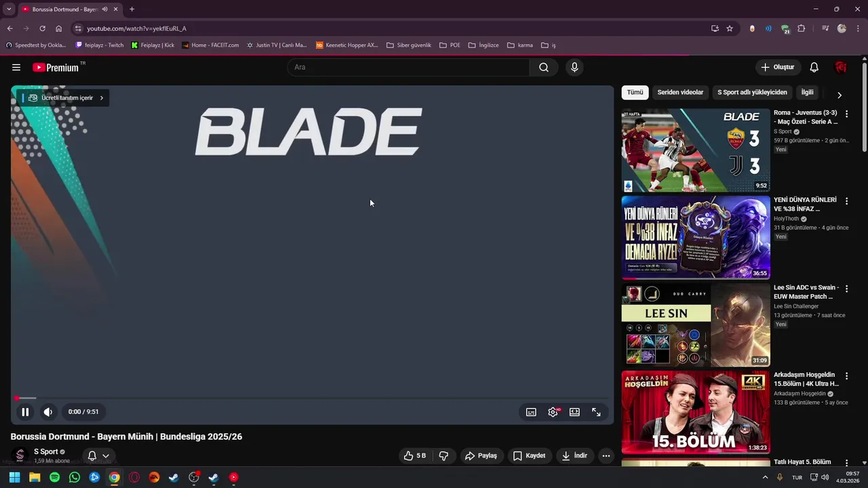This screenshot has height=488, width=868.
Task: Switch to theater mode
Action: tap(574, 411)
